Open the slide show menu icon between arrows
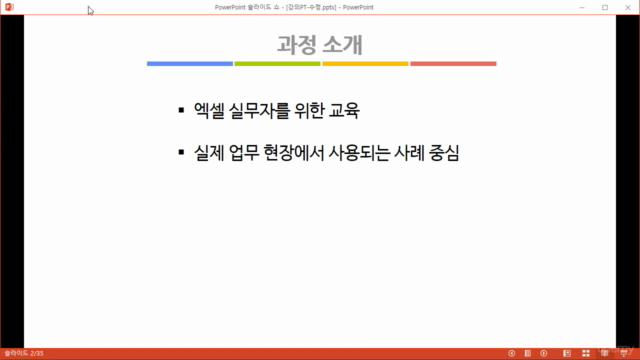Image resolution: width=640 pixels, height=360 pixels. (x=528, y=353)
